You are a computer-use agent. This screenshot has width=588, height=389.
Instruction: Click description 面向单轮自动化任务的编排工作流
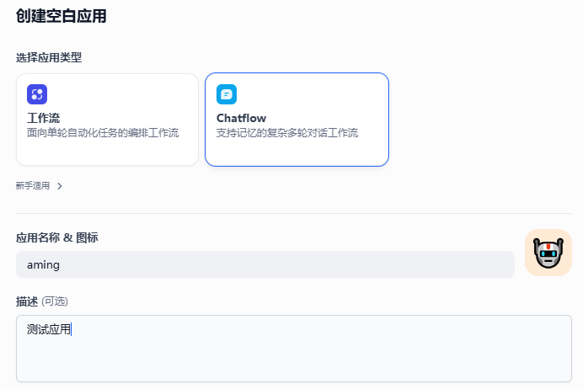tap(103, 133)
